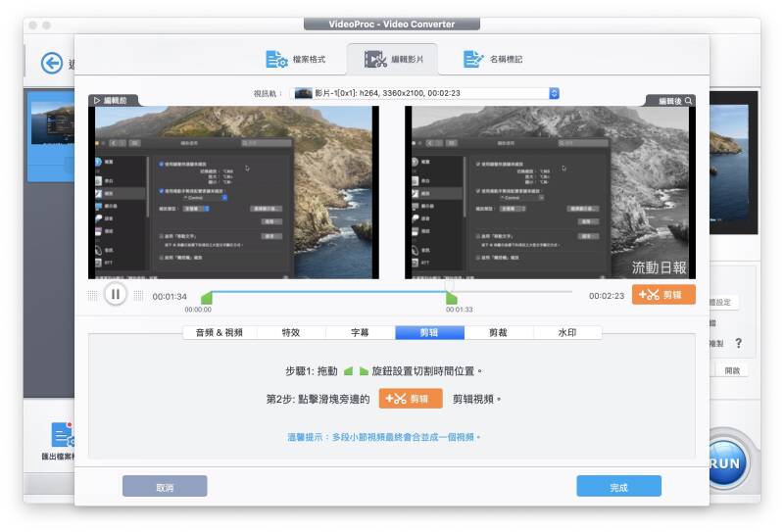Viewport: 784px width, 532px height.
Task: Pause the video preview playback
Action: [x=115, y=294]
